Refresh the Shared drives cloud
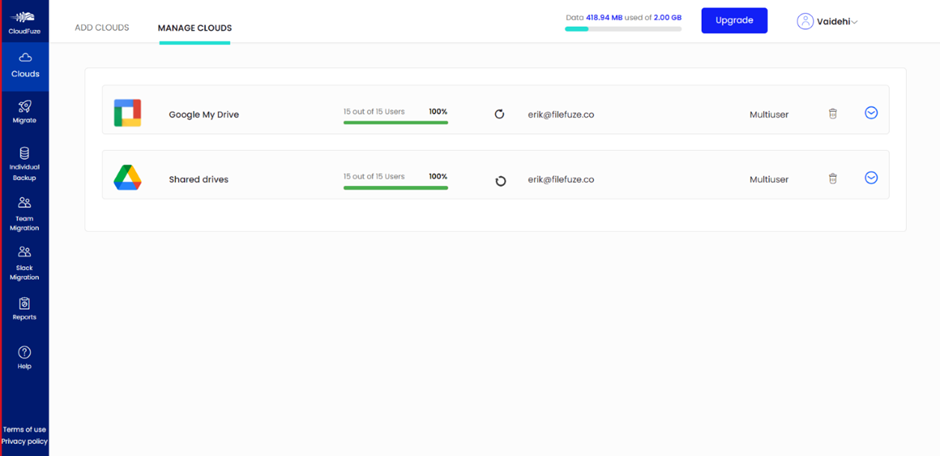This screenshot has height=456, width=940. (501, 181)
